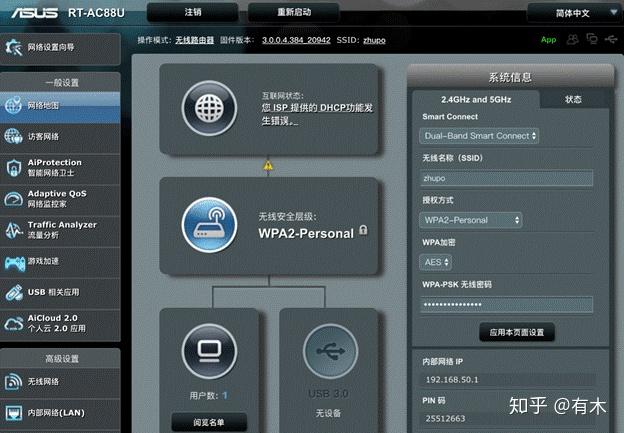Open the Game Boost gamepad icon
The image size is (624, 433).
pyautogui.click(x=14, y=262)
